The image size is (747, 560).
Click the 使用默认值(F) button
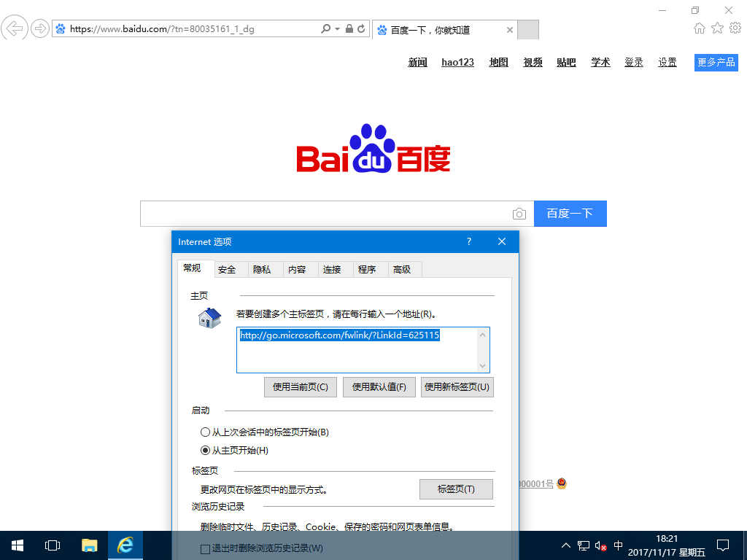(379, 386)
